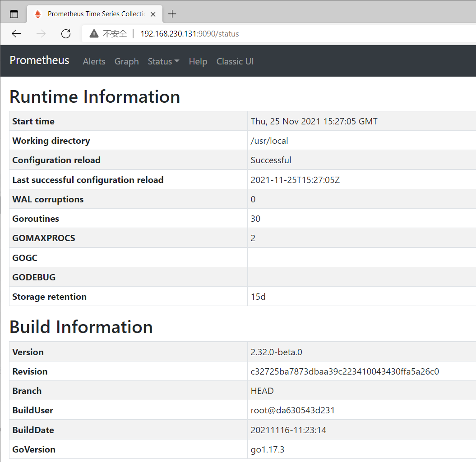The height and width of the screenshot is (462, 476).
Task: Select the Prometheus Time Series Collection tab
Action: pyautogui.click(x=95, y=14)
